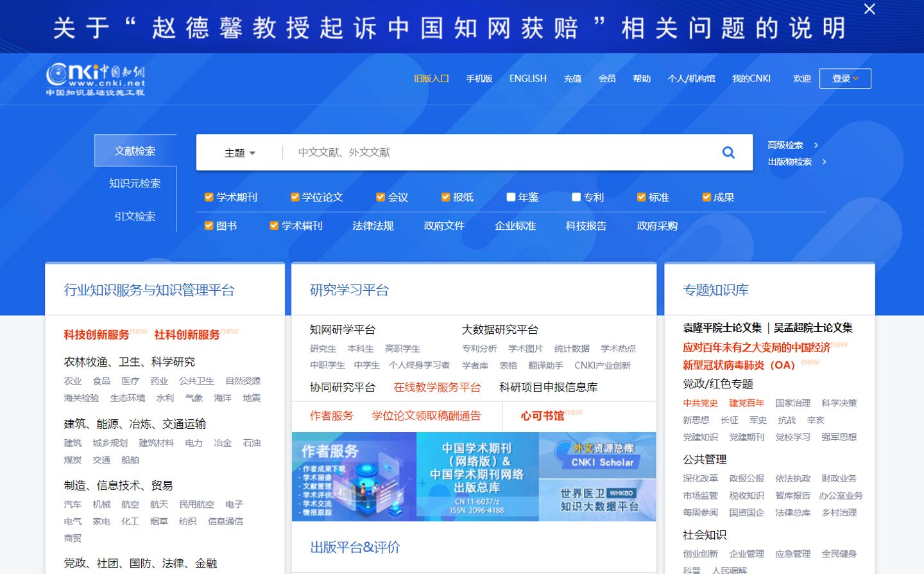
Task: Switch to the 知识元检索 tab
Action: pos(135,183)
